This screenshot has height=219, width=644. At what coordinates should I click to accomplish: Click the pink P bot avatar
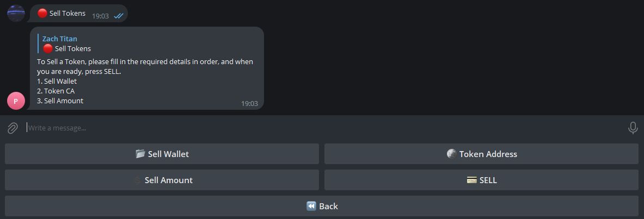(x=16, y=101)
